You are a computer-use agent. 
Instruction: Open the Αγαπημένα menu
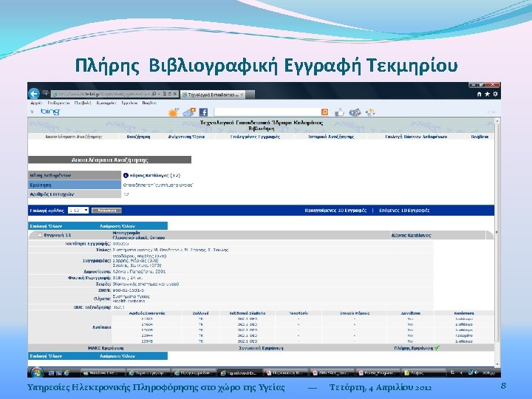(106, 103)
